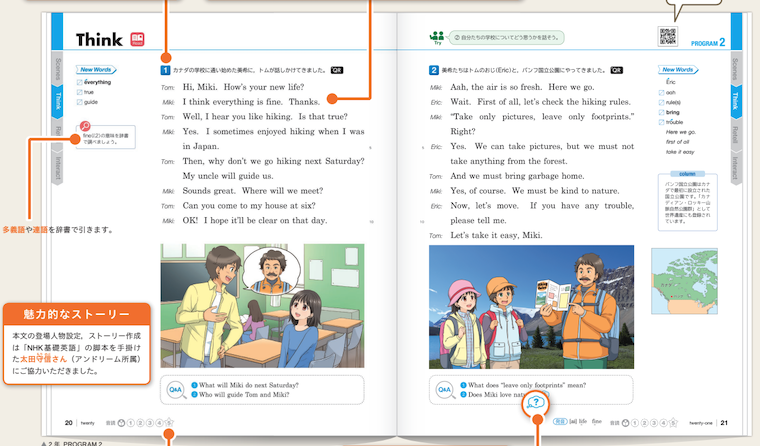760x446 pixels.
Task: Click the QR badge for section 1
Action: (337, 70)
